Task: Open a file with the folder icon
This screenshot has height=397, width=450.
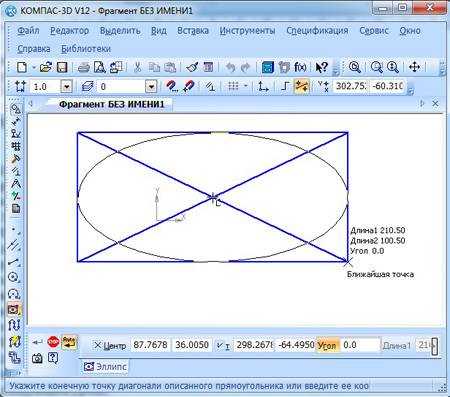Action: [46, 67]
